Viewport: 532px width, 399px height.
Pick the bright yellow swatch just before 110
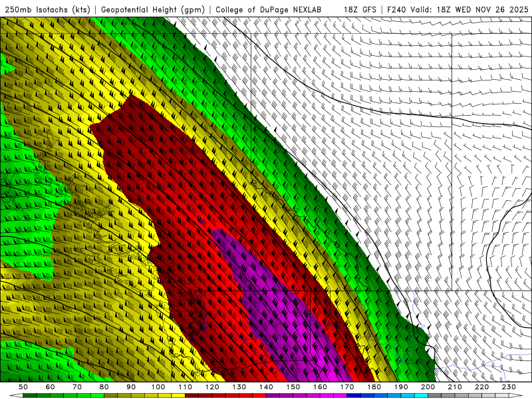point(178,395)
